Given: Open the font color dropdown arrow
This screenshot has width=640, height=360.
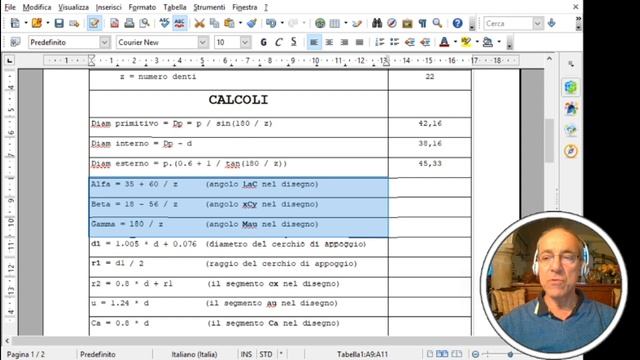Looking at the screenshot, I should pos(455,42).
